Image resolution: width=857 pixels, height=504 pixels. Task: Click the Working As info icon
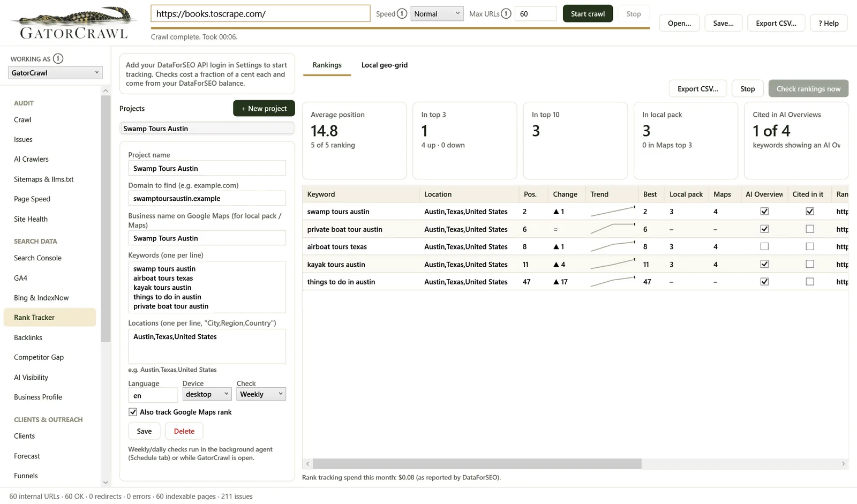(58, 59)
